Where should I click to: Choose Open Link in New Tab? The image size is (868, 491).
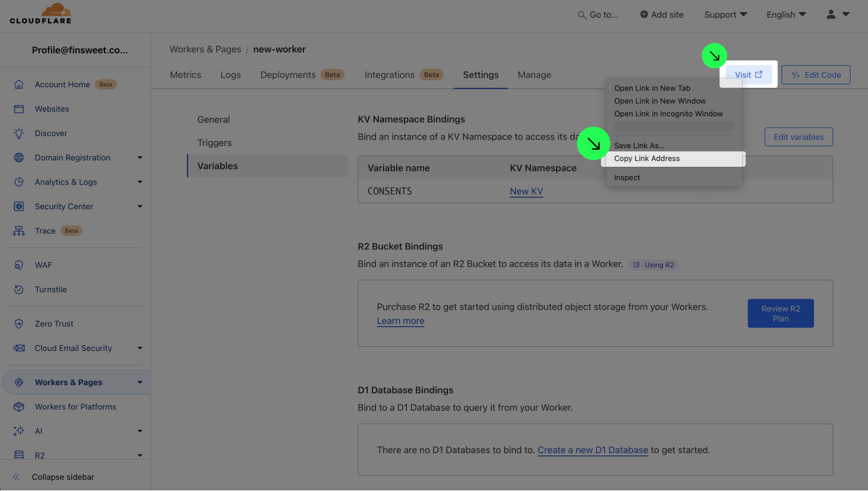652,88
